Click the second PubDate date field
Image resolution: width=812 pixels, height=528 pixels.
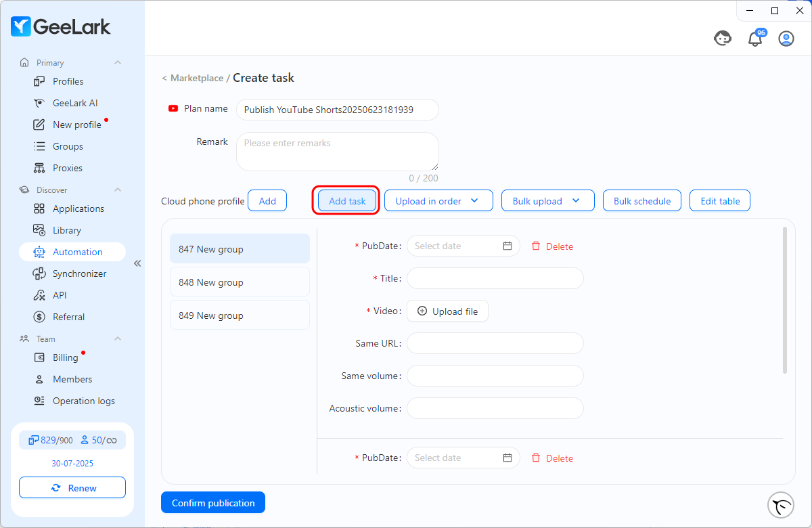pos(464,458)
